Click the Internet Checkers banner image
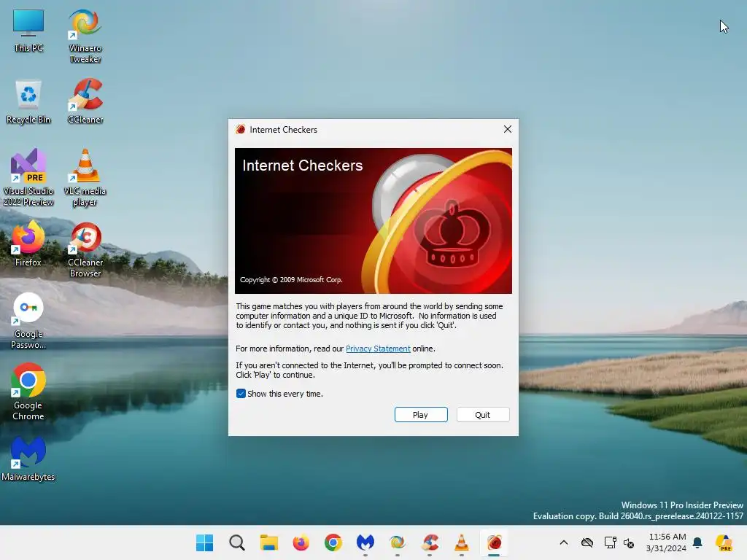Screen dimensions: 747x560 [x=373, y=220]
